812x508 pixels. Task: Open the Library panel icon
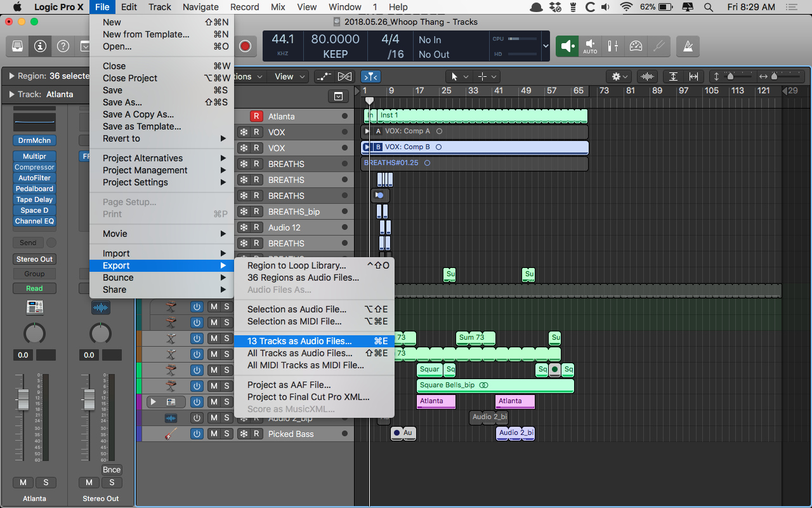(17, 46)
